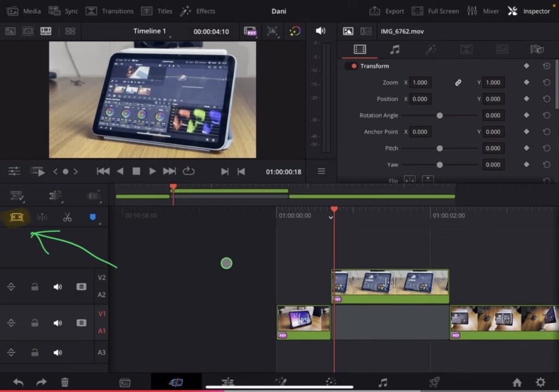Toggle the Transform enable switch
Viewport: 559px width, 392px height.
tap(351, 66)
